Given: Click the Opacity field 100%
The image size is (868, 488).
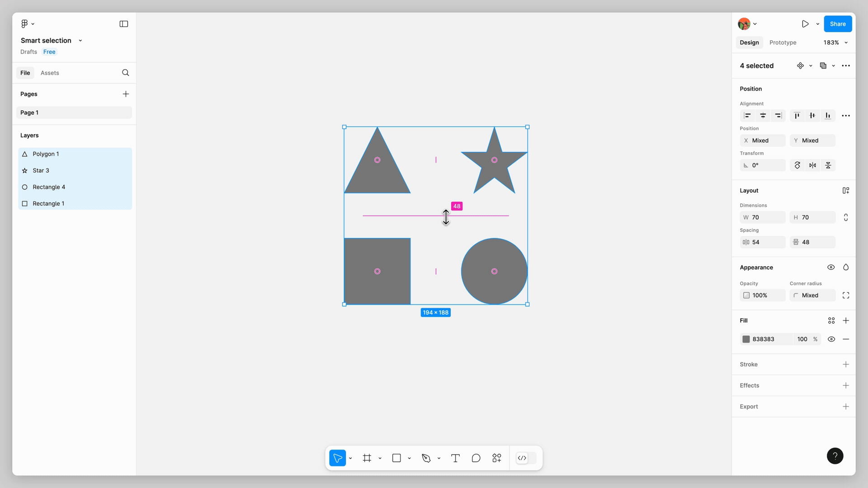Looking at the screenshot, I should [x=763, y=296].
